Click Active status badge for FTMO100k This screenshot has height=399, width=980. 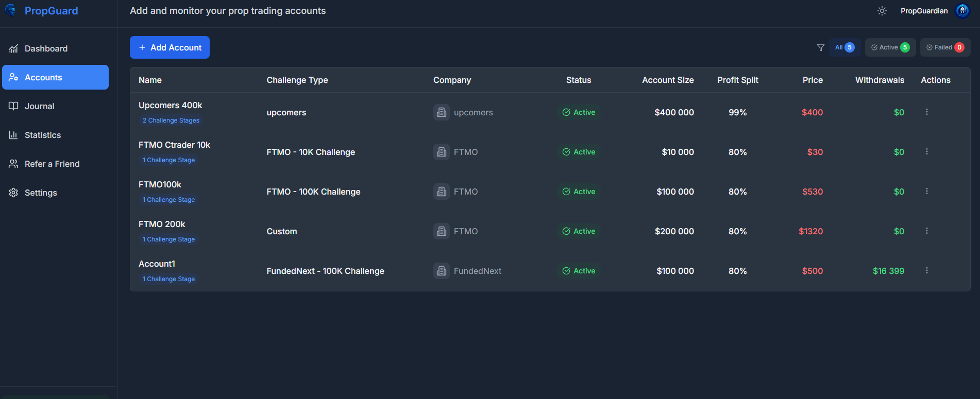pyautogui.click(x=579, y=192)
